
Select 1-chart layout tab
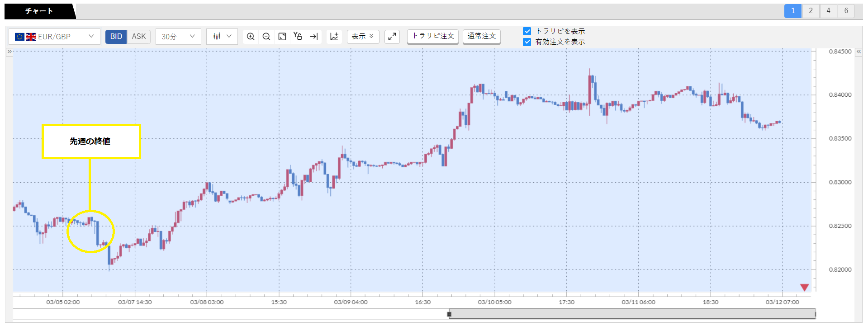tap(793, 11)
